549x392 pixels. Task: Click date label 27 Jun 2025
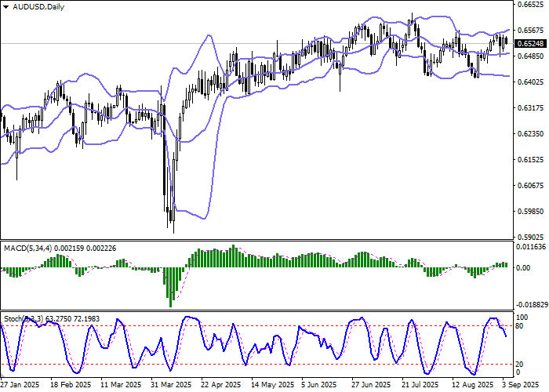[371, 385]
